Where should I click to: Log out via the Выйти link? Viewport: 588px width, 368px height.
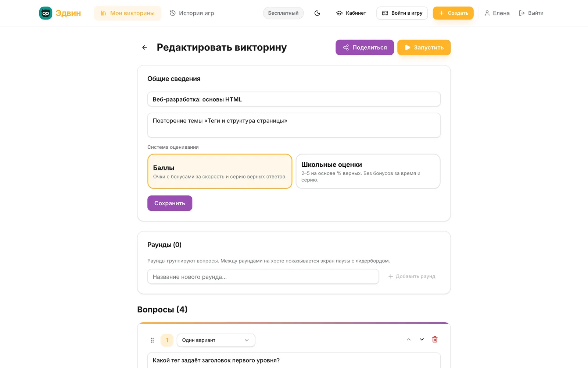pos(531,13)
